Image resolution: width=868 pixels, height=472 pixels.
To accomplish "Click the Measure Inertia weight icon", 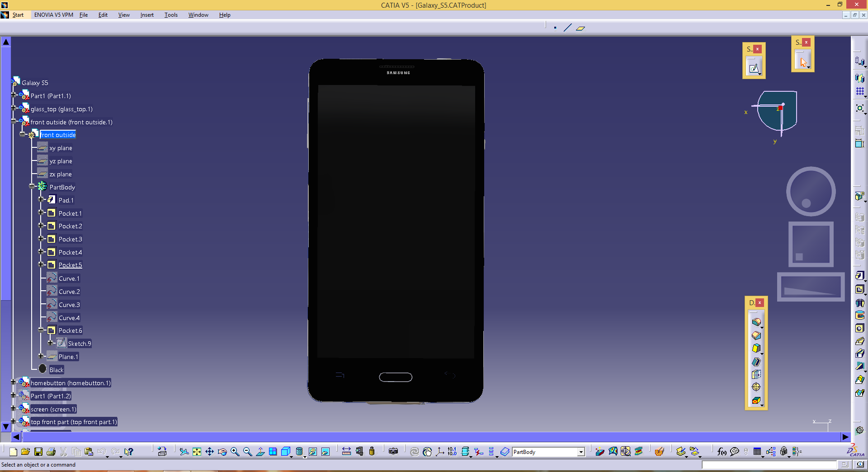I will click(x=372, y=452).
